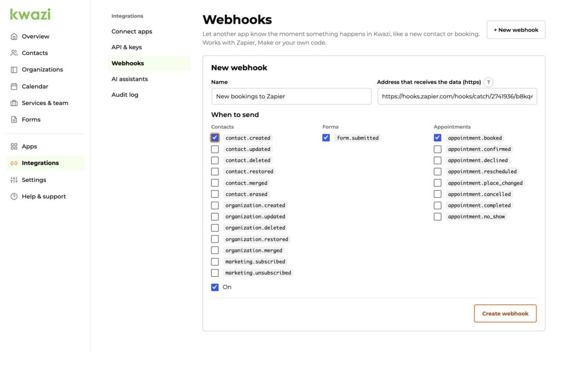Uncheck the appointment.booked checkbox
The height and width of the screenshot is (392, 562).
(437, 138)
